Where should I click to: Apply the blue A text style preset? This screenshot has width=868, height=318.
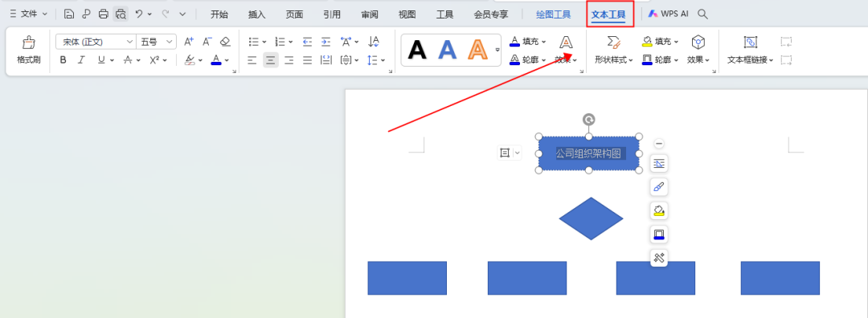[448, 50]
